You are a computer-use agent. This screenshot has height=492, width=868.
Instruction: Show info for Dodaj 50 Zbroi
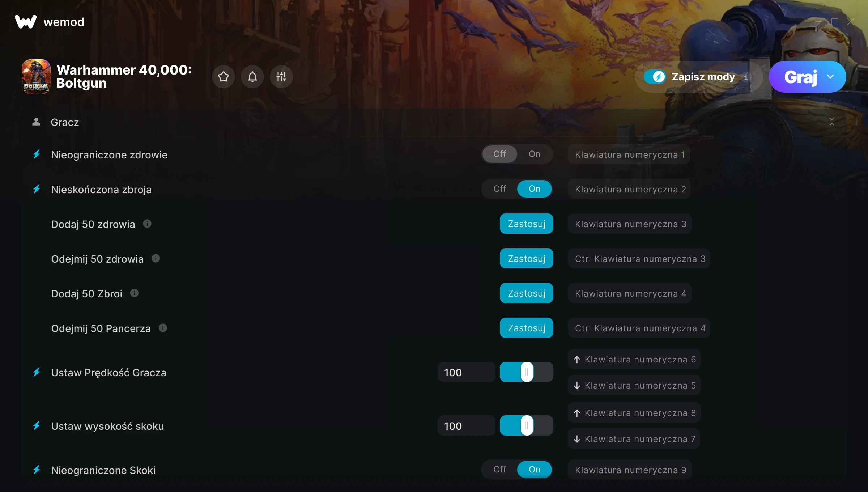pos(135,293)
